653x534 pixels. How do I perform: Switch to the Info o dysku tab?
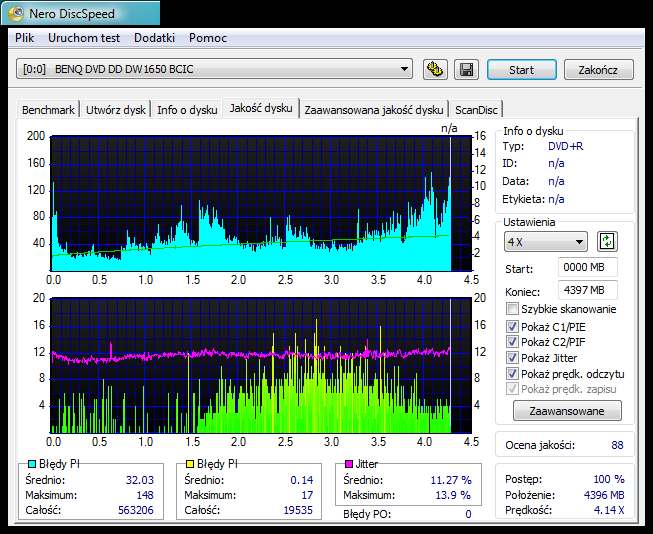(x=187, y=110)
